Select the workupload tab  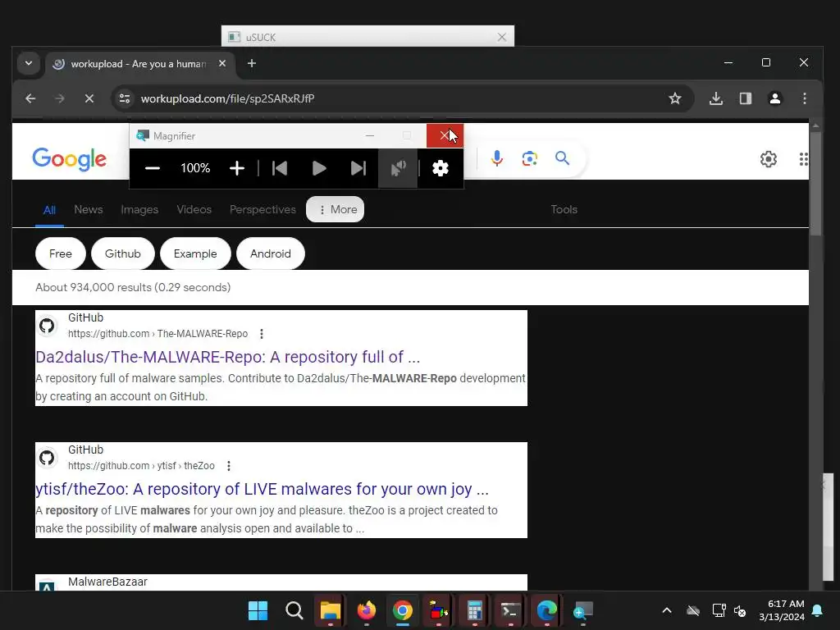139,64
